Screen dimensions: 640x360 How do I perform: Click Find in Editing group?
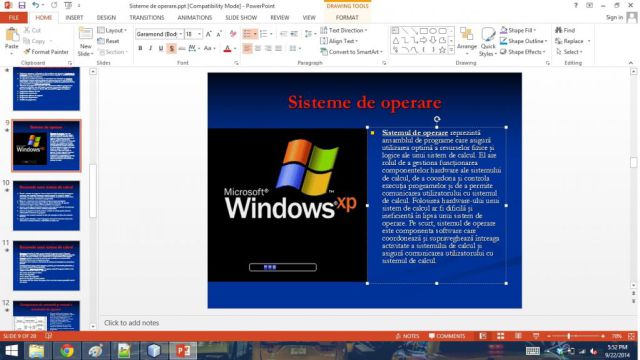click(565, 30)
